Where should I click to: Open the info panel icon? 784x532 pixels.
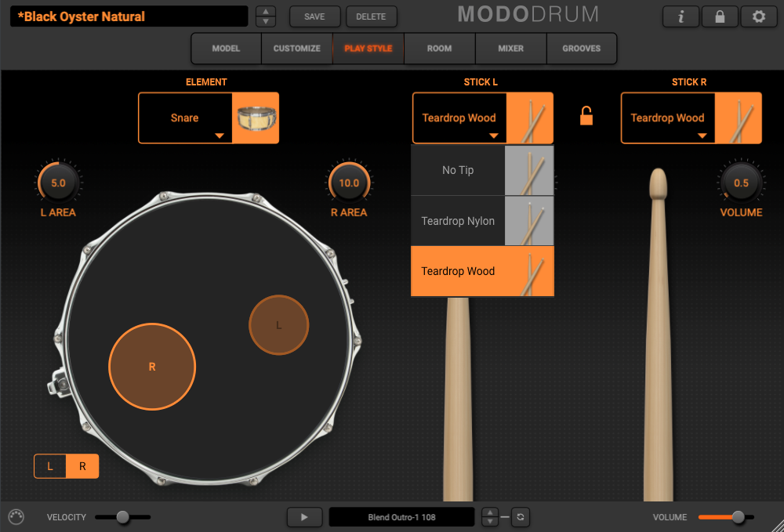681,16
